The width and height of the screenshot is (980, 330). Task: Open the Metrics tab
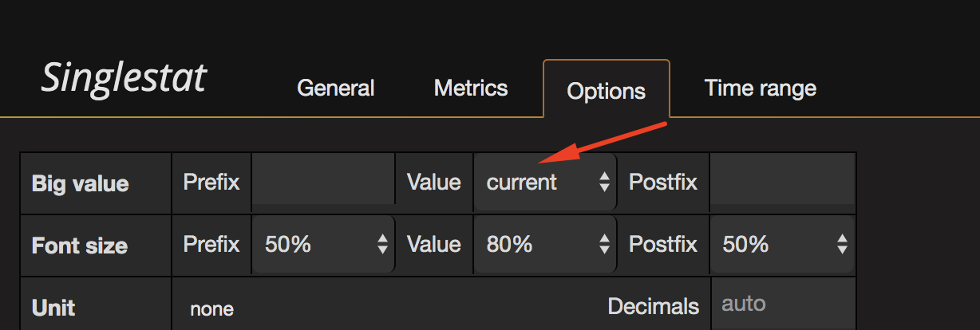[x=471, y=88]
